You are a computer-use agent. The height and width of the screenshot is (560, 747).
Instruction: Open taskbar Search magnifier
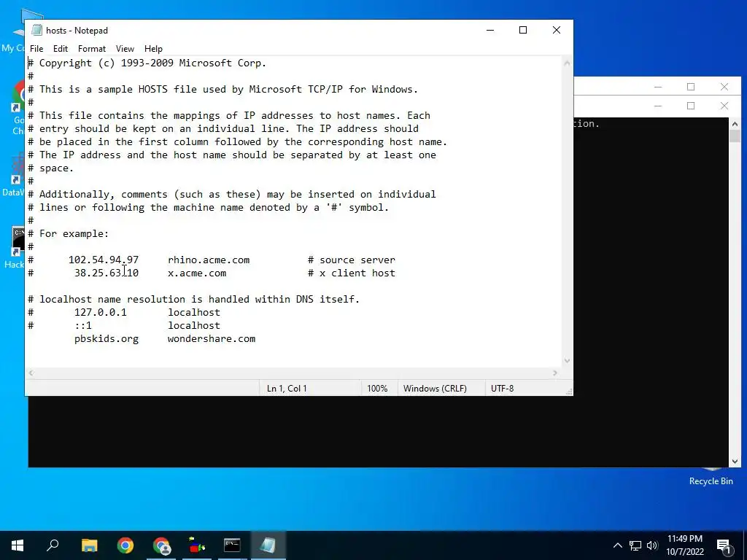(53, 545)
